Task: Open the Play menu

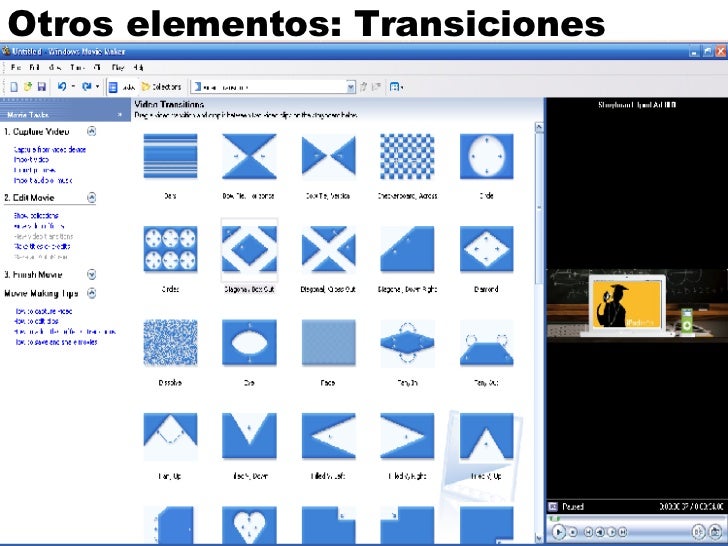Action: [x=118, y=67]
